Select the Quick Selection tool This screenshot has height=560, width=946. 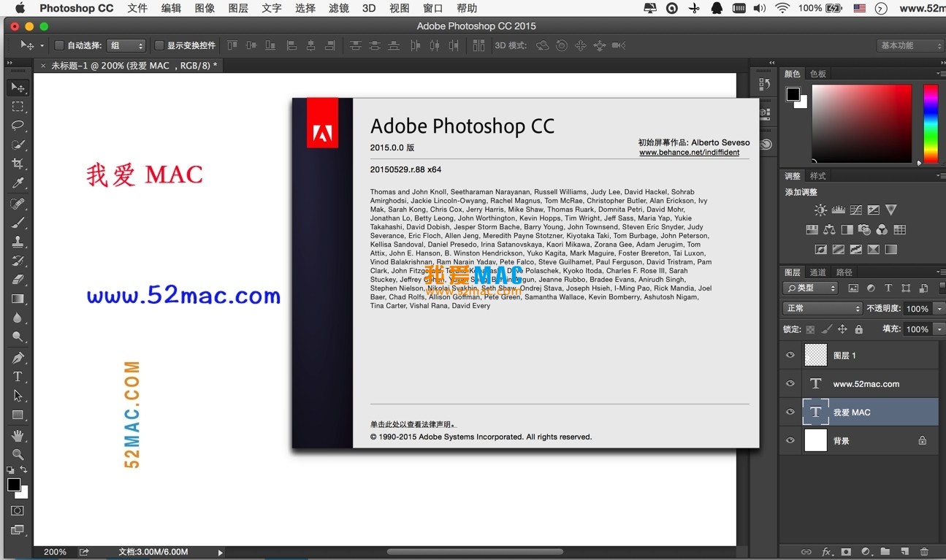(18, 145)
